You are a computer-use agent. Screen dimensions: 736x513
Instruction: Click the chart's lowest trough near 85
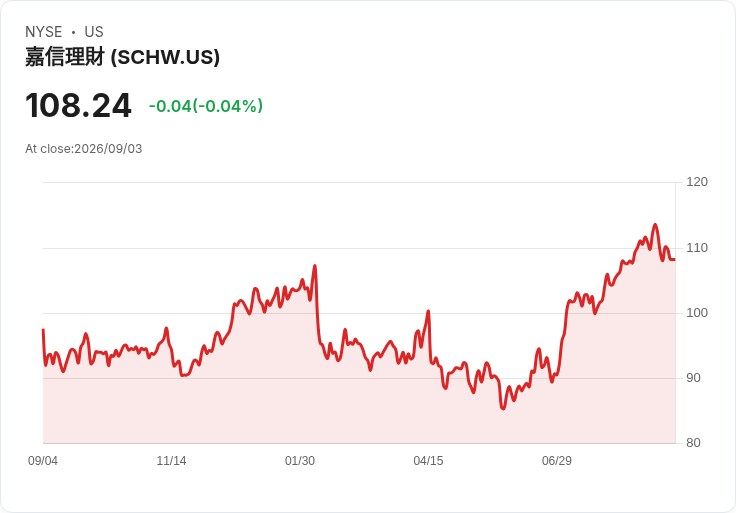[x=503, y=408]
